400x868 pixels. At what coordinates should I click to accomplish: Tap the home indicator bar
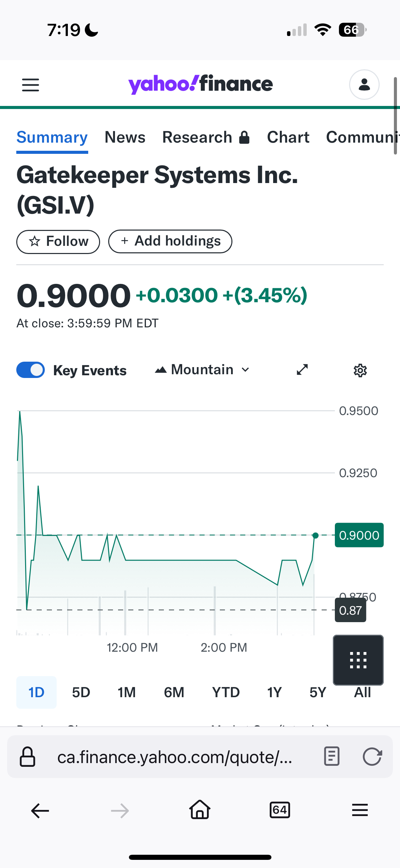pyautogui.click(x=200, y=857)
